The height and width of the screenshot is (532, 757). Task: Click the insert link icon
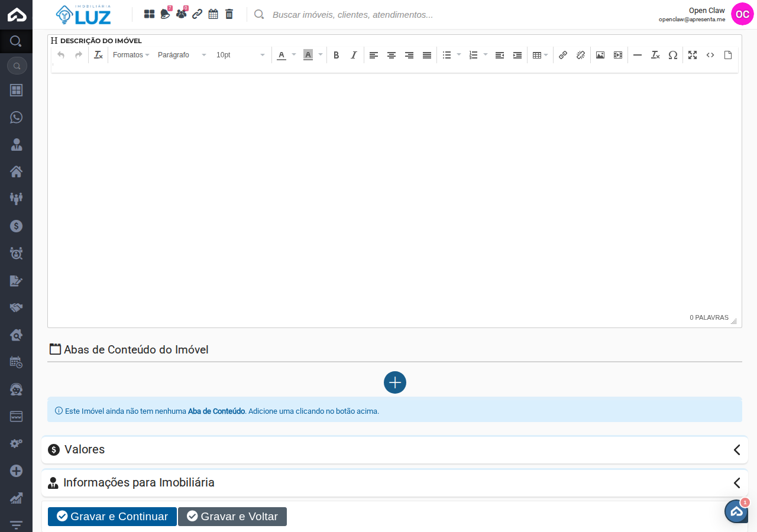[x=563, y=55]
